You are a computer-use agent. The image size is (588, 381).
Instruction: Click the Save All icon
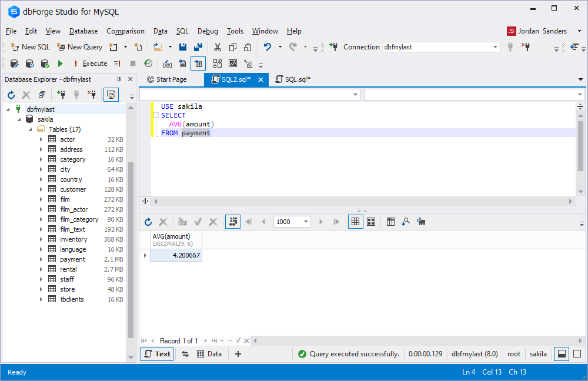[198, 47]
